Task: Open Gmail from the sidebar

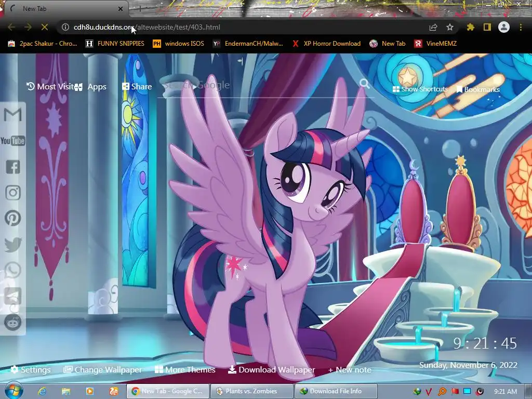Action: [13, 115]
